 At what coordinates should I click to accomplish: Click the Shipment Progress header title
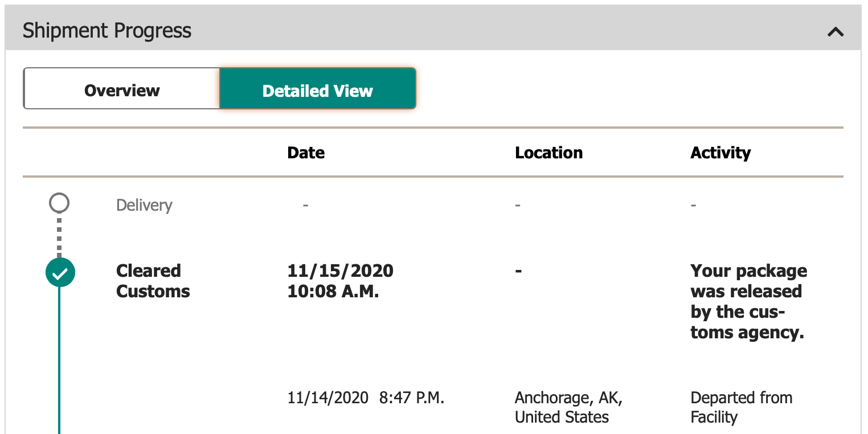point(107,30)
